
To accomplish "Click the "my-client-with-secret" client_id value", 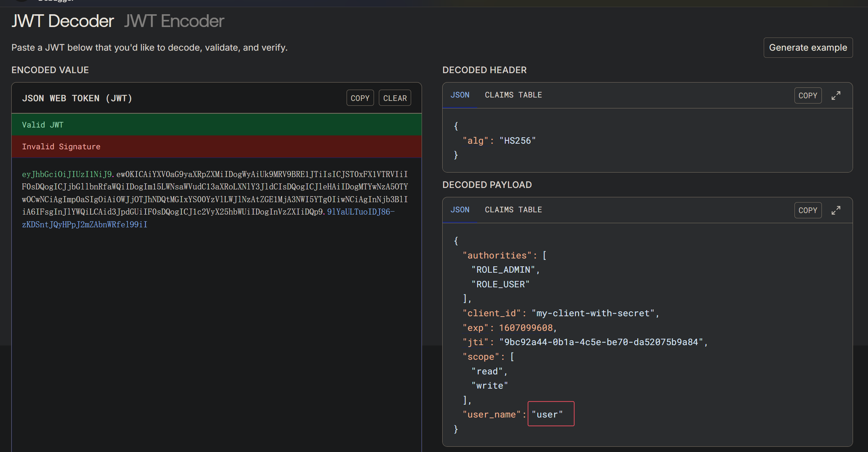I will point(593,313).
